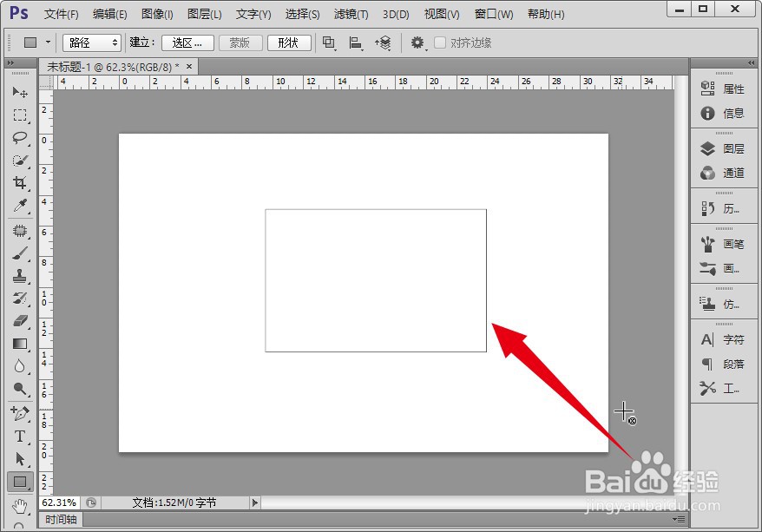This screenshot has width=762, height=532.
Task: Select the History Brush tool
Action: [20, 299]
